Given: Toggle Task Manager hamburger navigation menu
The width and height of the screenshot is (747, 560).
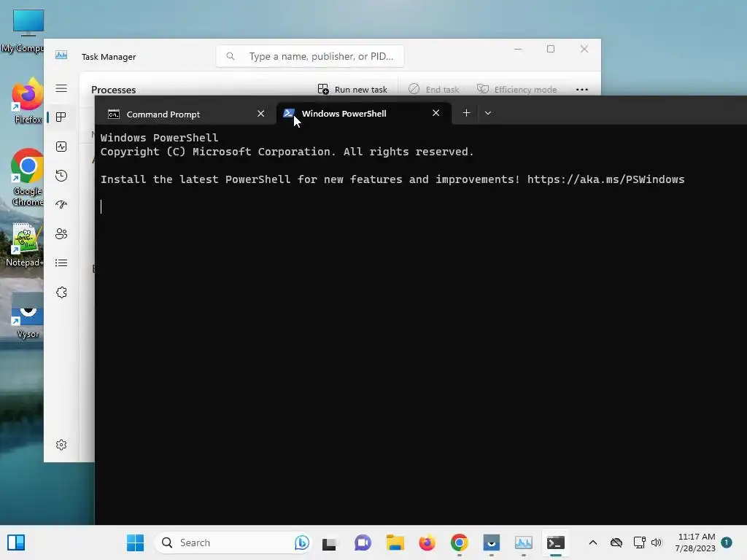Looking at the screenshot, I should 61,88.
